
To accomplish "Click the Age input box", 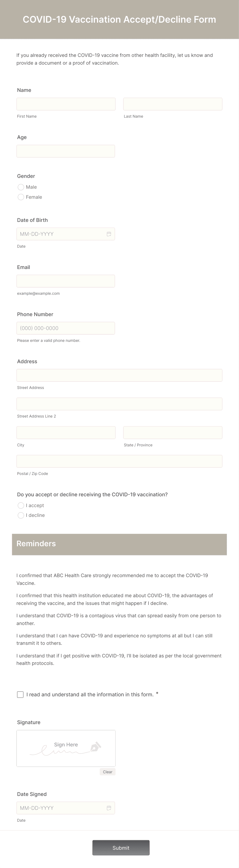I will 66,151.
